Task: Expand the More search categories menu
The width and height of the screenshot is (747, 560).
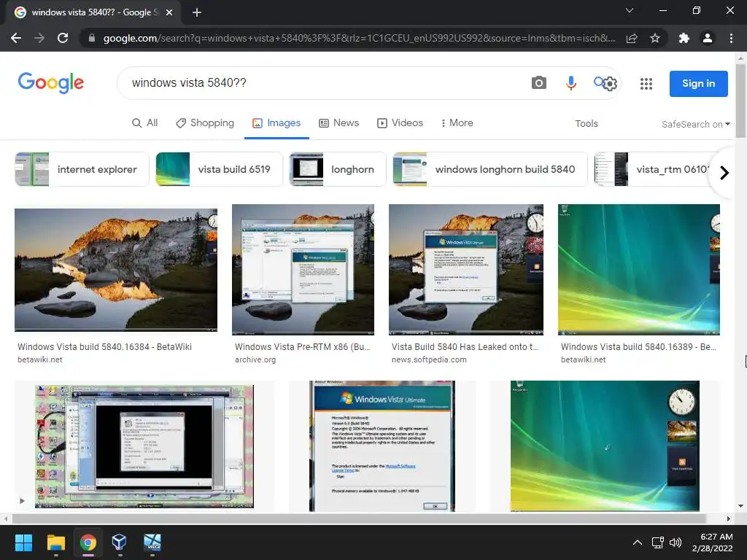Action: [457, 122]
